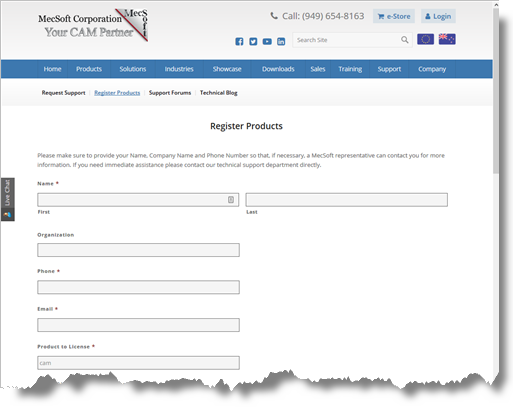Screen dimensions: 513x407
Task: Click the Register Products link
Action: tap(117, 93)
